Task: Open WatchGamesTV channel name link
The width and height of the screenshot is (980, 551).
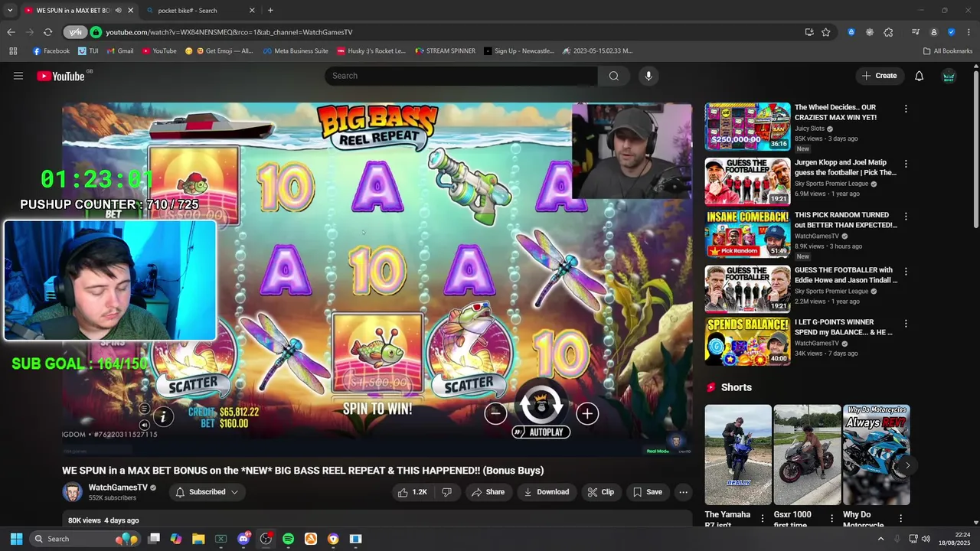Action: [118, 487]
